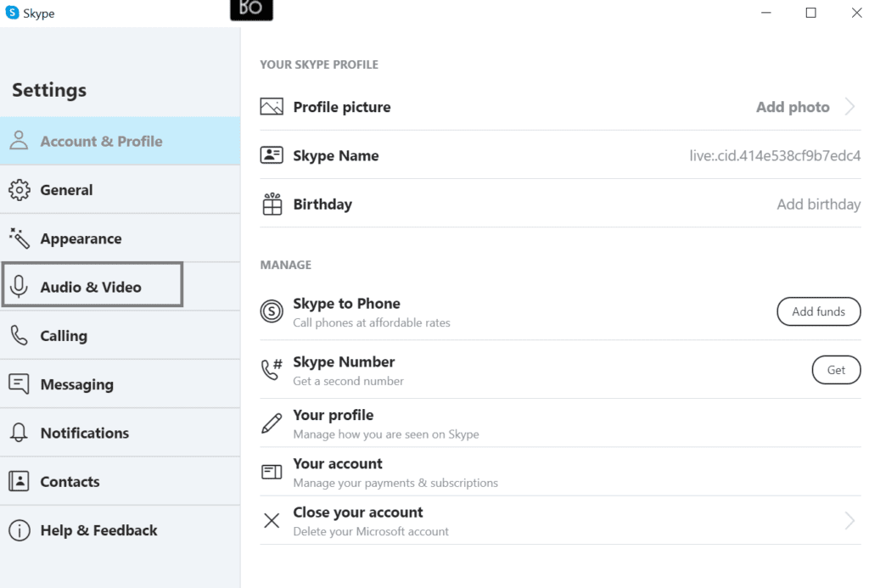Open the General settings section
Viewport: 869px width, 588px height.
65,189
